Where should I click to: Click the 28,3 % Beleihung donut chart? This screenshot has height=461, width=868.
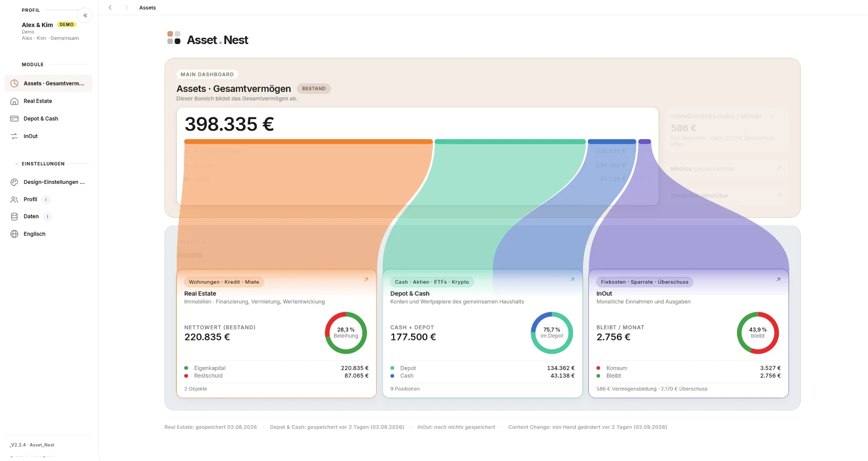pos(346,333)
